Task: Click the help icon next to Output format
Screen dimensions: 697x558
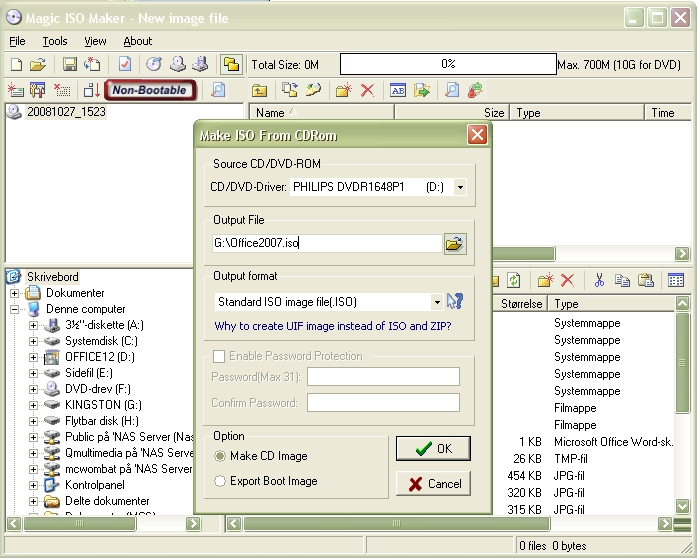Action: point(456,301)
